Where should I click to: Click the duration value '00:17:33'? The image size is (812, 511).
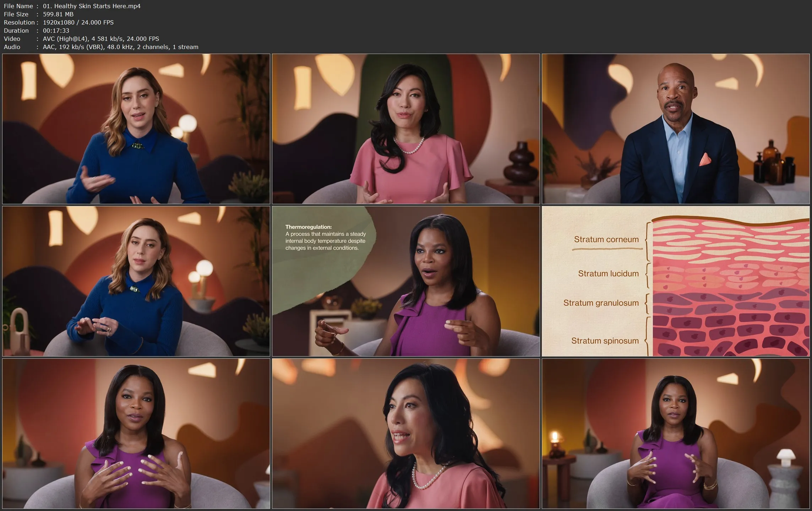tap(56, 31)
